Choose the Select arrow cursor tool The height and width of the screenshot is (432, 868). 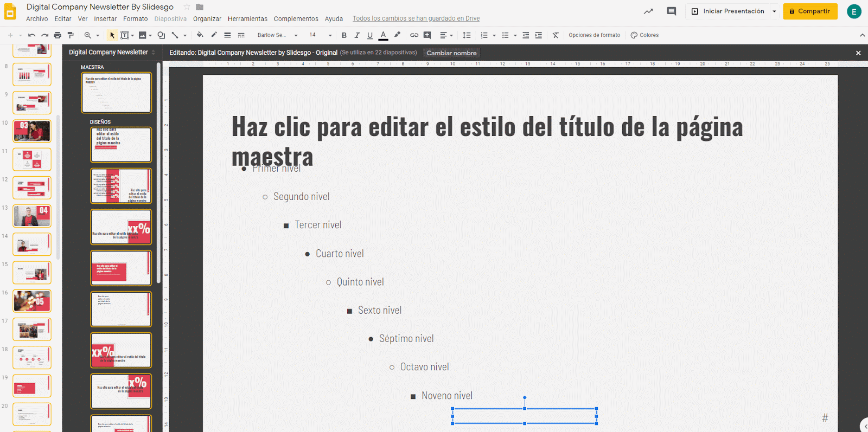pyautogui.click(x=112, y=35)
